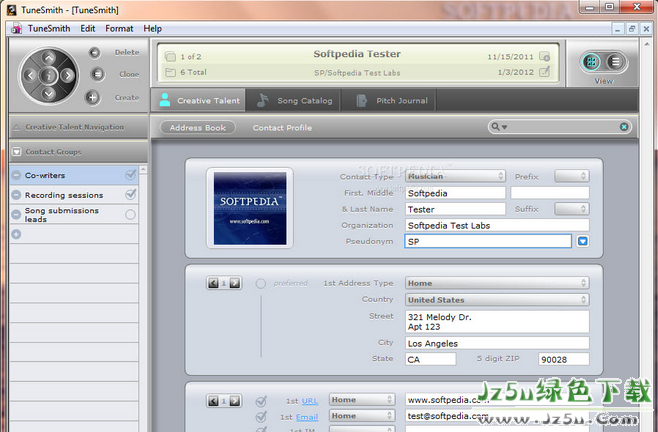Image resolution: width=658 pixels, height=432 pixels.
Task: Click the Softpedia contact photo
Action: [250, 208]
